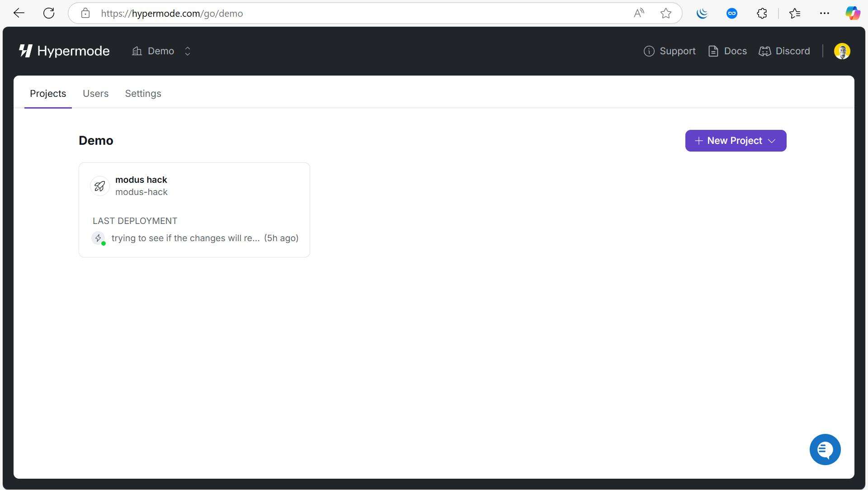Viewport: 868px width, 490px height.
Task: Switch to the Users tab
Action: point(95,93)
